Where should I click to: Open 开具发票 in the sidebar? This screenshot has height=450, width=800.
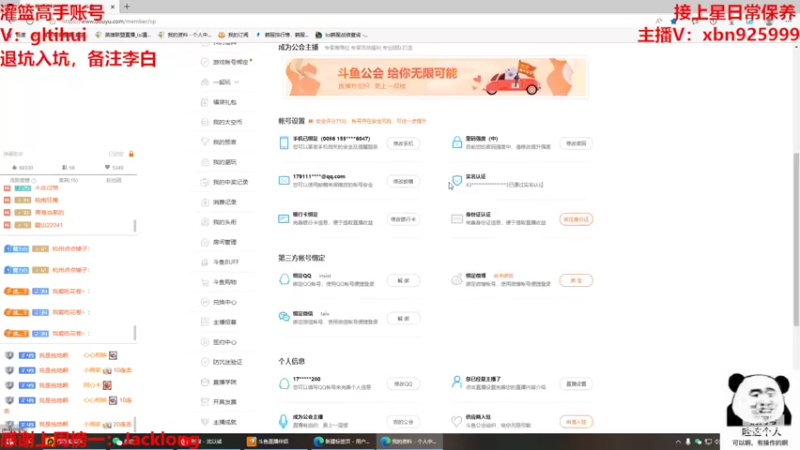[224, 402]
